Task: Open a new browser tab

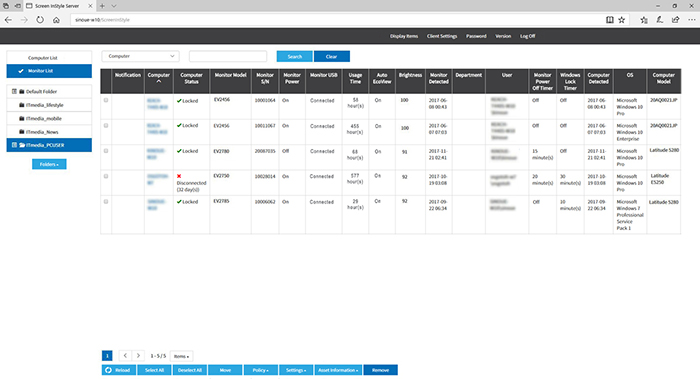Action: [102, 6]
